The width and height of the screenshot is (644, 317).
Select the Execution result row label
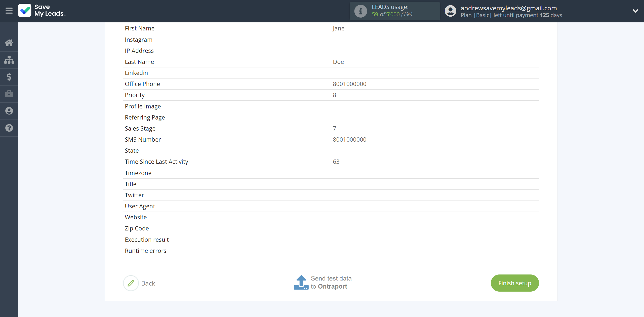[x=147, y=240]
